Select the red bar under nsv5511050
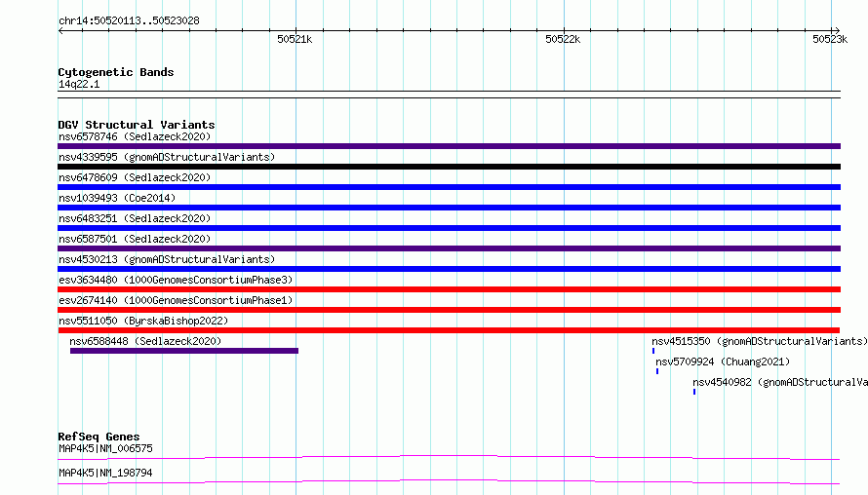868x495 pixels. coord(449,330)
